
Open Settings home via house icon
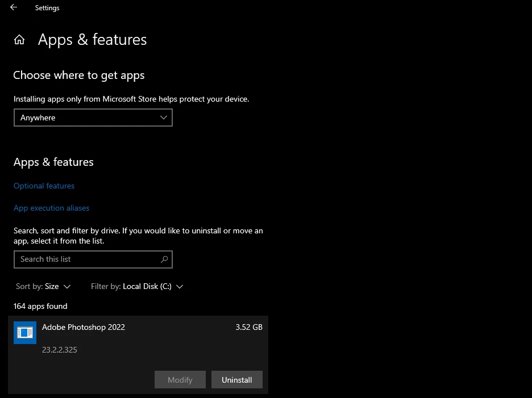coord(19,40)
